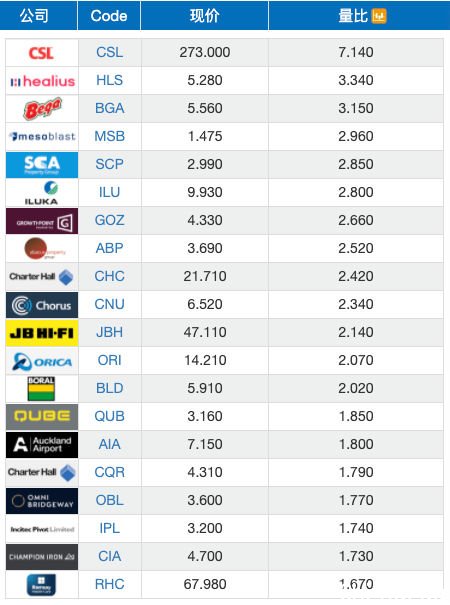The width and height of the screenshot is (450, 605).
Task: Click the CSL company logo
Action: click(x=41, y=53)
